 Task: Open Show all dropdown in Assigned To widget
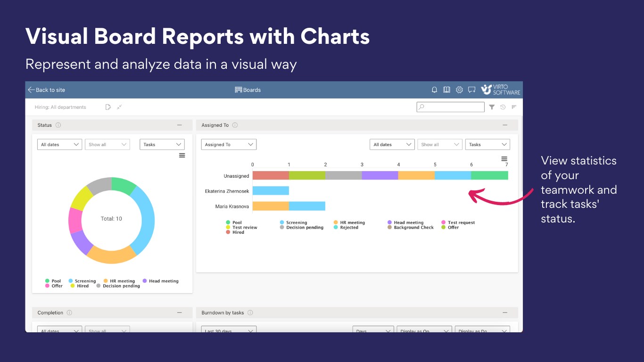pos(440,145)
